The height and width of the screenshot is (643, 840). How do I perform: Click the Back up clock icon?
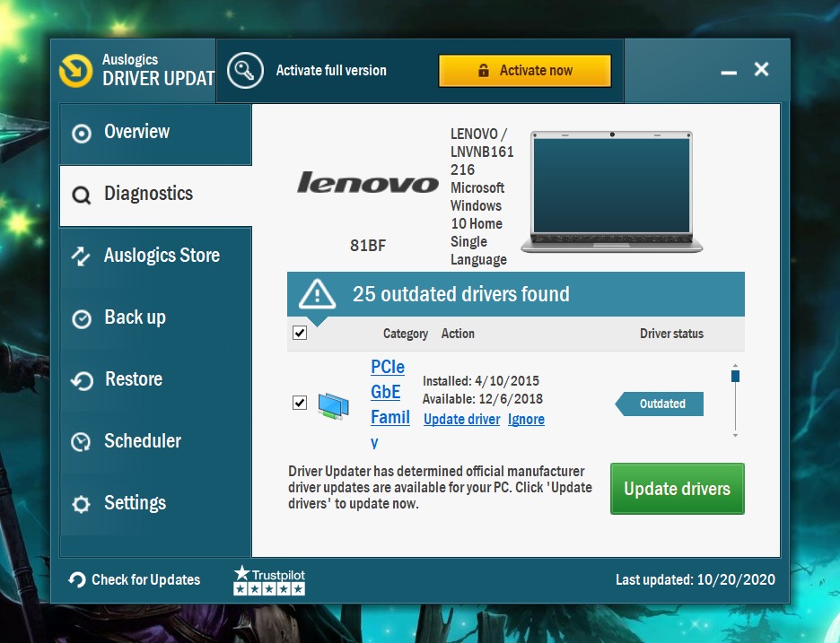pos(82,318)
